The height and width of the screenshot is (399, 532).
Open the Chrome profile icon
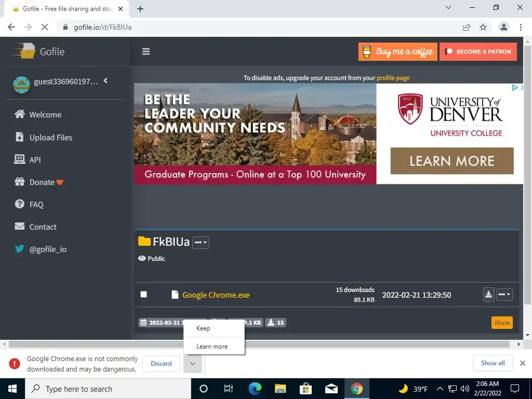[x=504, y=27]
